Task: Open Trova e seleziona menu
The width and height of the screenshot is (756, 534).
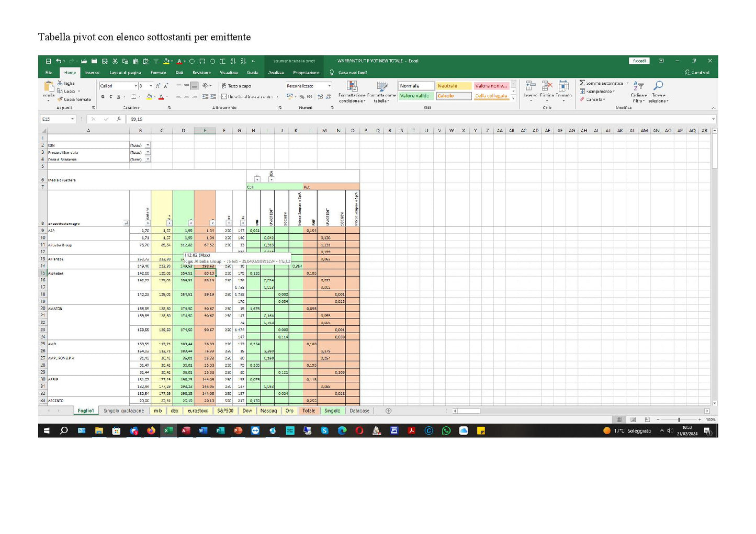Action: point(658,91)
